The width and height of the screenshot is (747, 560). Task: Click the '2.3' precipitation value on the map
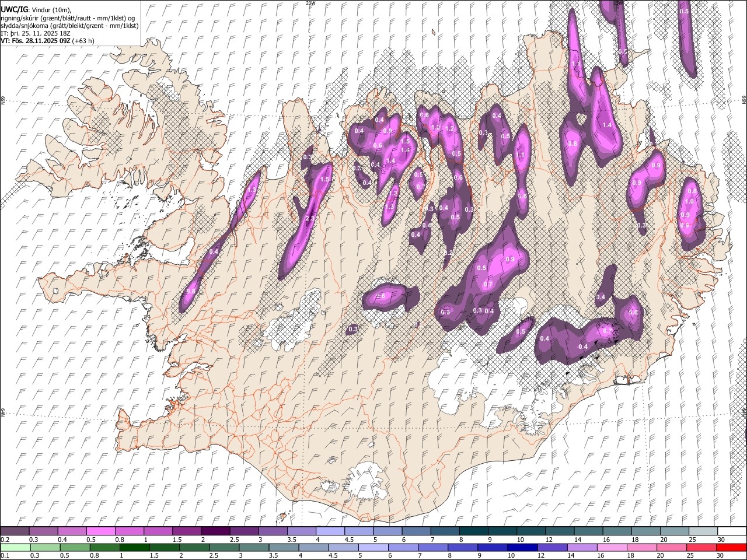point(310,218)
